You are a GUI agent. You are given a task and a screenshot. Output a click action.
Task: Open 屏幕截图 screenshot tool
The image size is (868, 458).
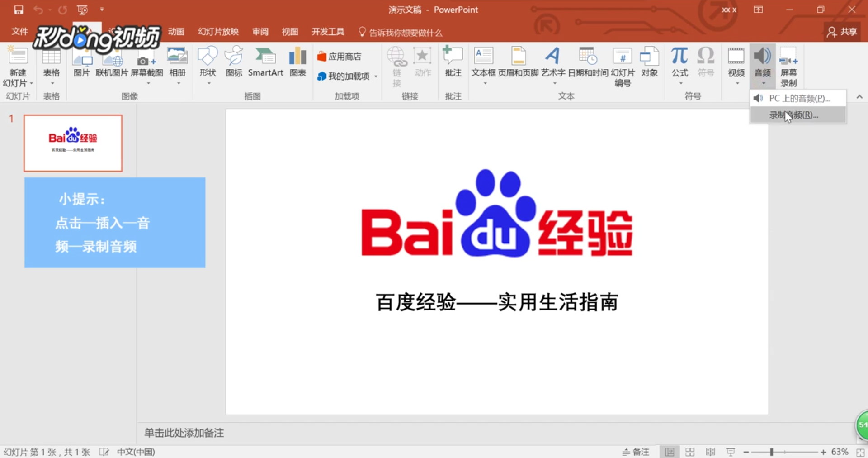coord(147,66)
